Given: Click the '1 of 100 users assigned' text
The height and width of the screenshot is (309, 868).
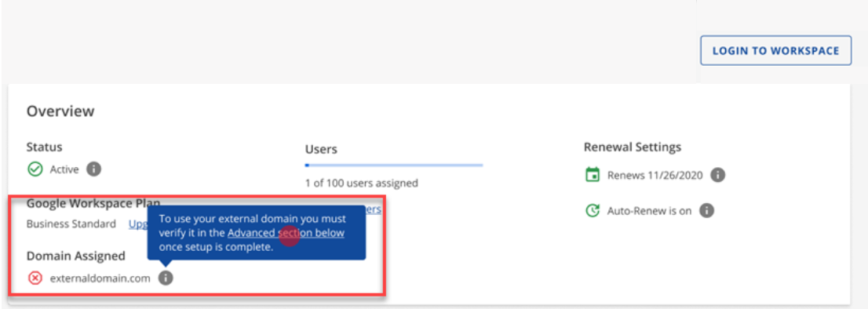Looking at the screenshot, I should (x=362, y=183).
